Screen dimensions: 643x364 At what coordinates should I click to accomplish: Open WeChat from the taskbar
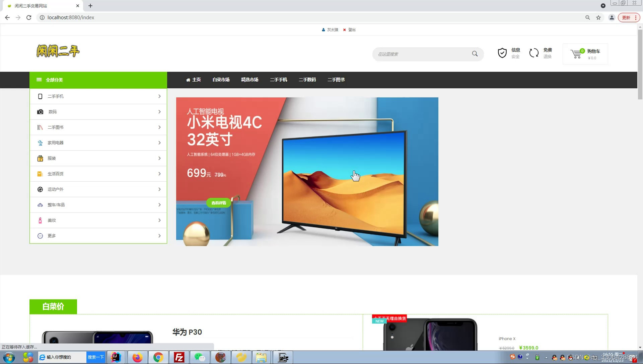pos(200,357)
